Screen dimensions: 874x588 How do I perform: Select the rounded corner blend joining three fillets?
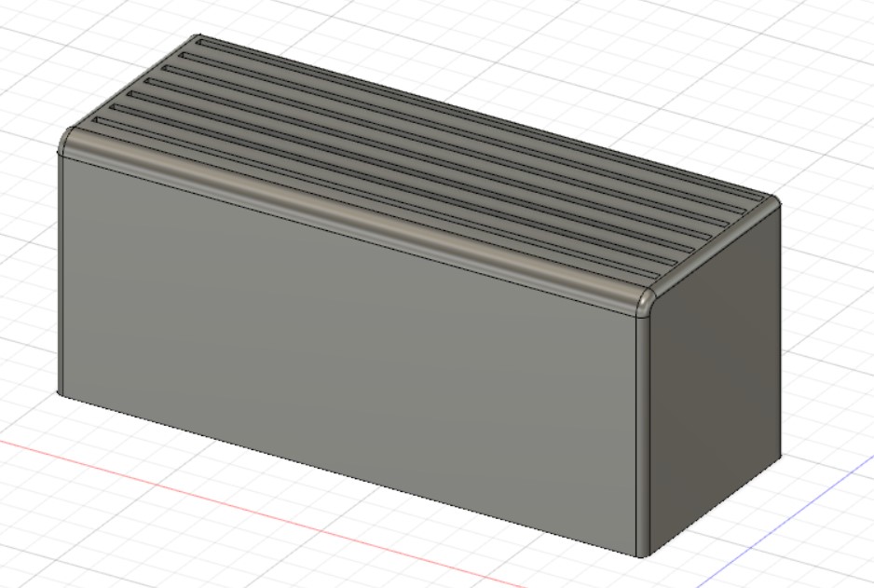[x=645, y=304]
